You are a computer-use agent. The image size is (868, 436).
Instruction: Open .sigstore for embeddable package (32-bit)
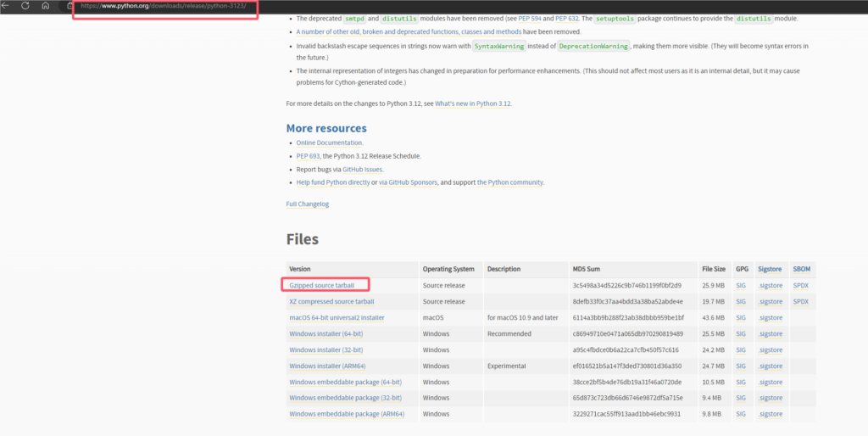[770, 398]
